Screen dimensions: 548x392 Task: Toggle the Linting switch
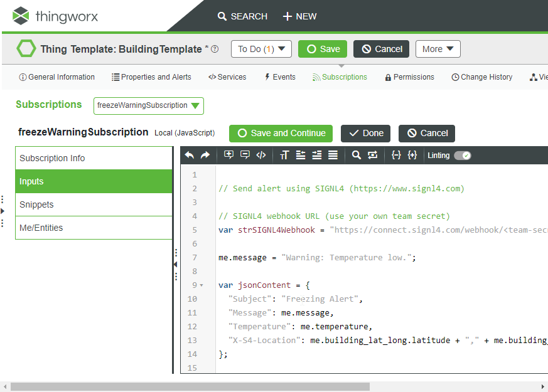coord(463,156)
